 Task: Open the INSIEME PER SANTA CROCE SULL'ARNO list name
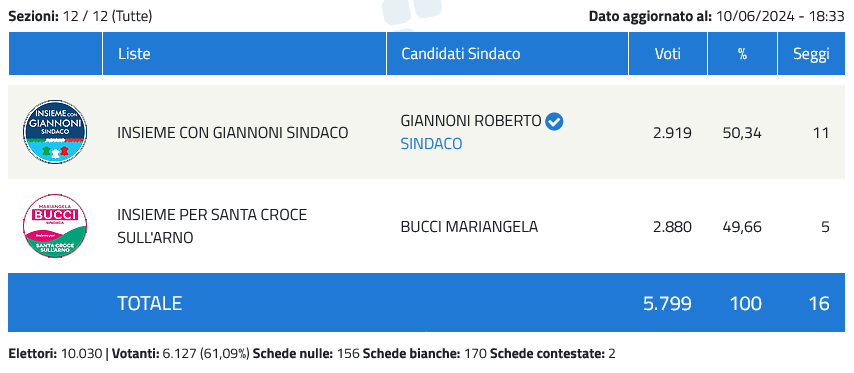pyautogui.click(x=212, y=226)
